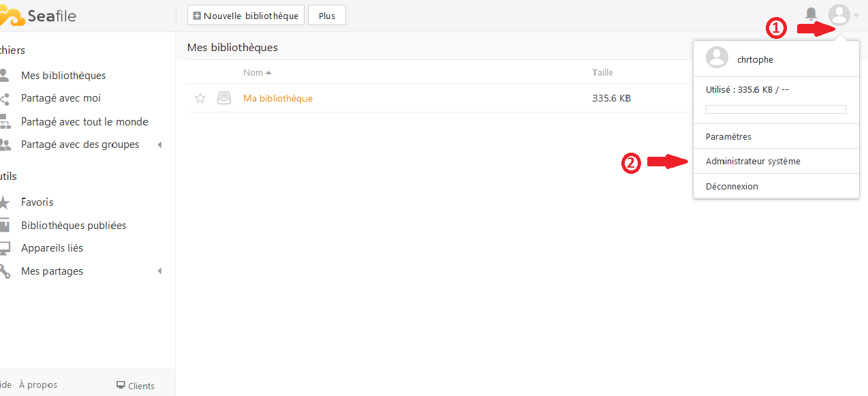Click the Mes partages wrench icon
The width and height of the screenshot is (868, 396).
pos(5,271)
